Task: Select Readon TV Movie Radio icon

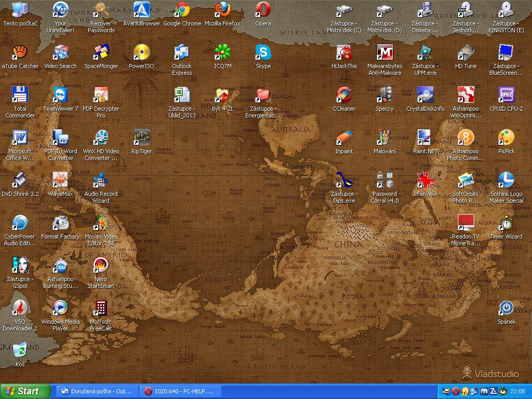Action: click(465, 222)
